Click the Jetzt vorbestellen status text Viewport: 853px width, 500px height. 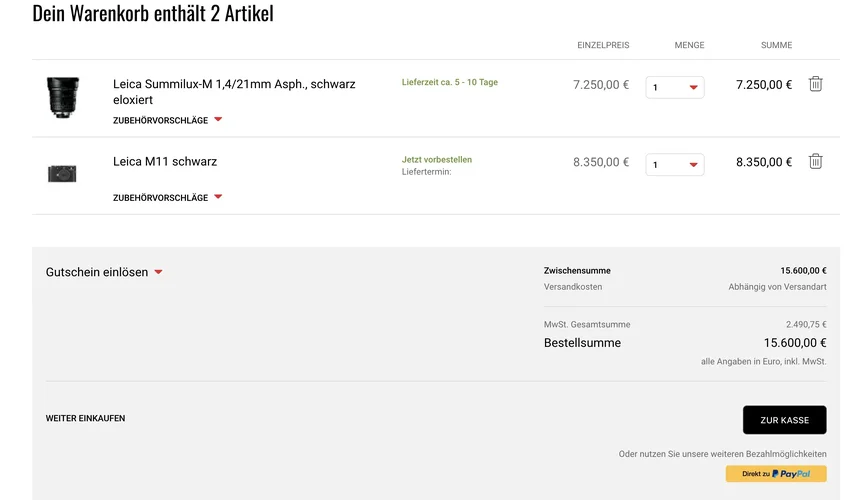coord(436,159)
